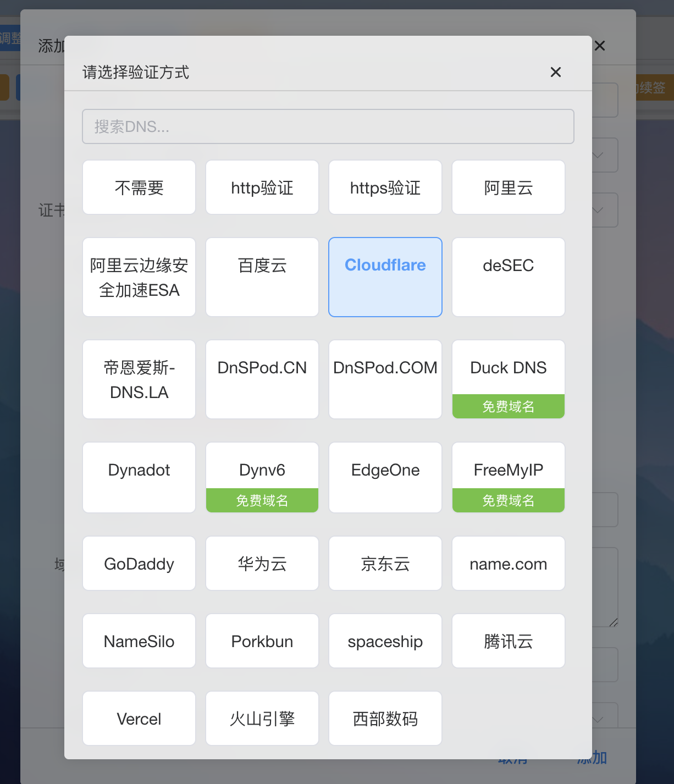This screenshot has height=784, width=674.
Task: Select 阿里云 as DNS provider
Action: (509, 187)
